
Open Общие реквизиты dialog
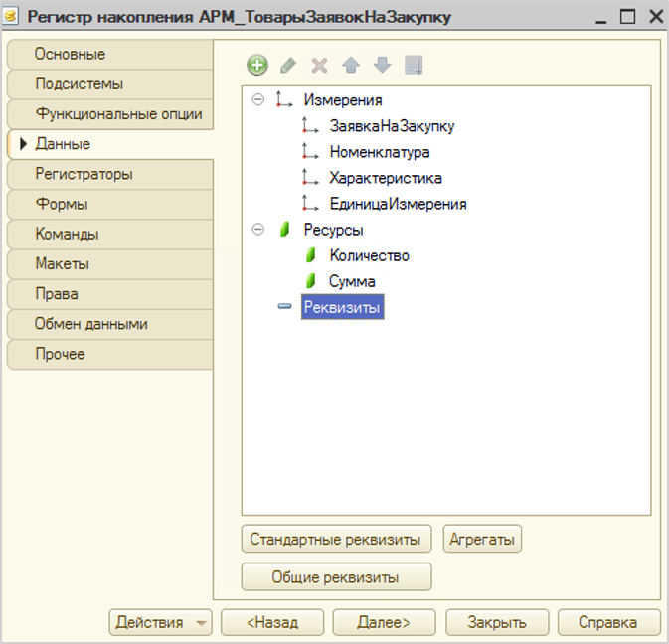pyautogui.click(x=336, y=577)
